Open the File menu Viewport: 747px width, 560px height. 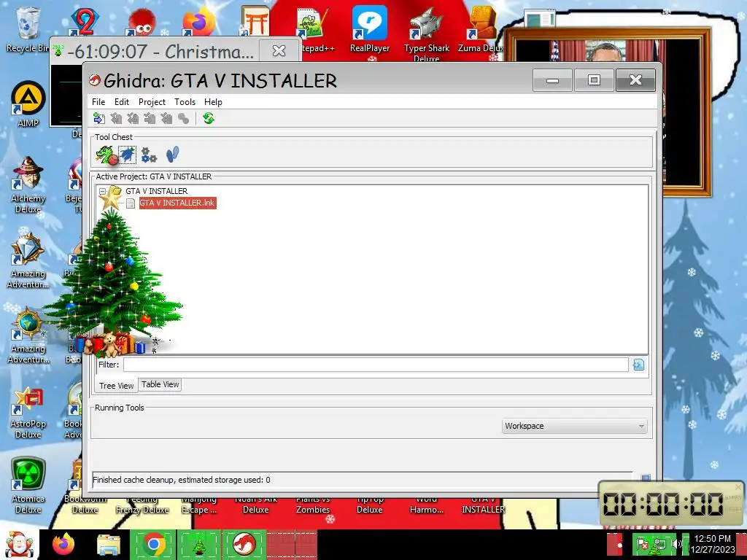point(98,102)
